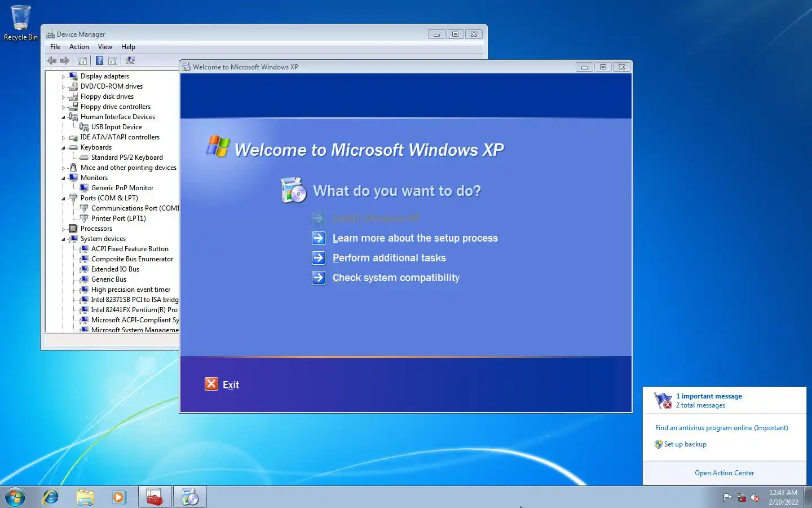
Task: Click Set up backup link
Action: pyautogui.click(x=685, y=444)
